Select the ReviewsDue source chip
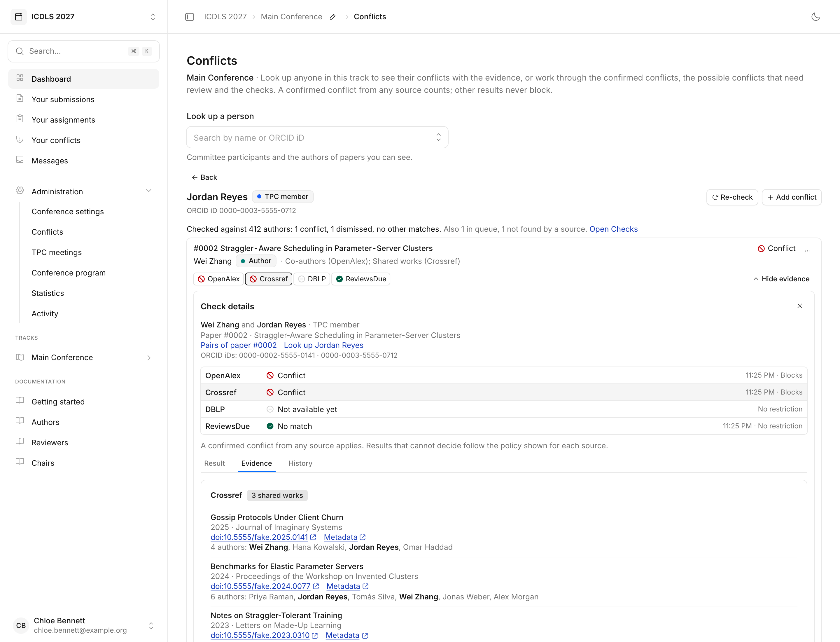 (x=361, y=279)
